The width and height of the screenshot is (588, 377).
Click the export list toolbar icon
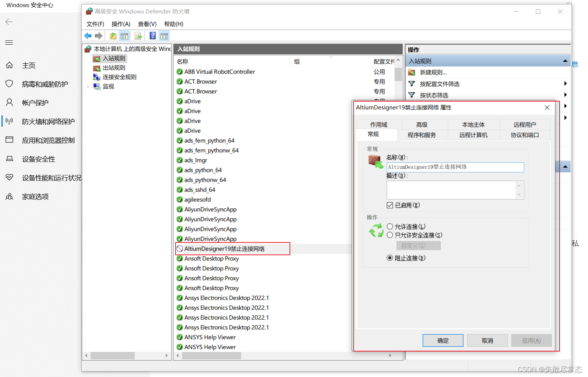(138, 36)
